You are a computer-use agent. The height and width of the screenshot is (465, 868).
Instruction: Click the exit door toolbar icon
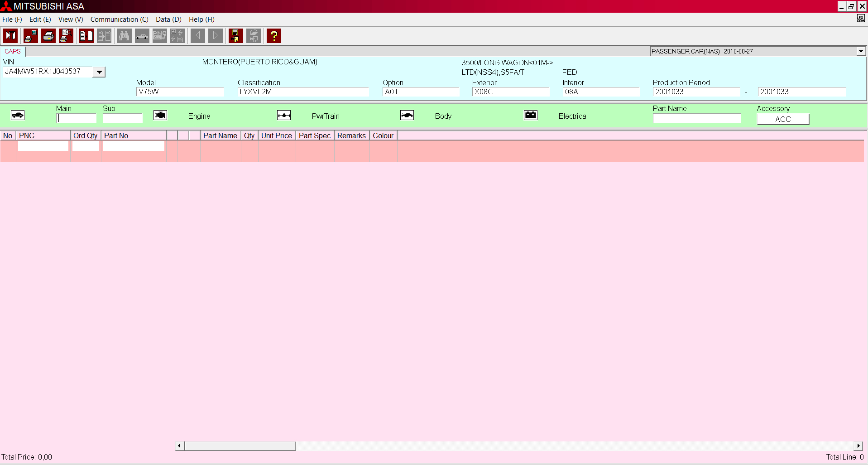(x=10, y=36)
